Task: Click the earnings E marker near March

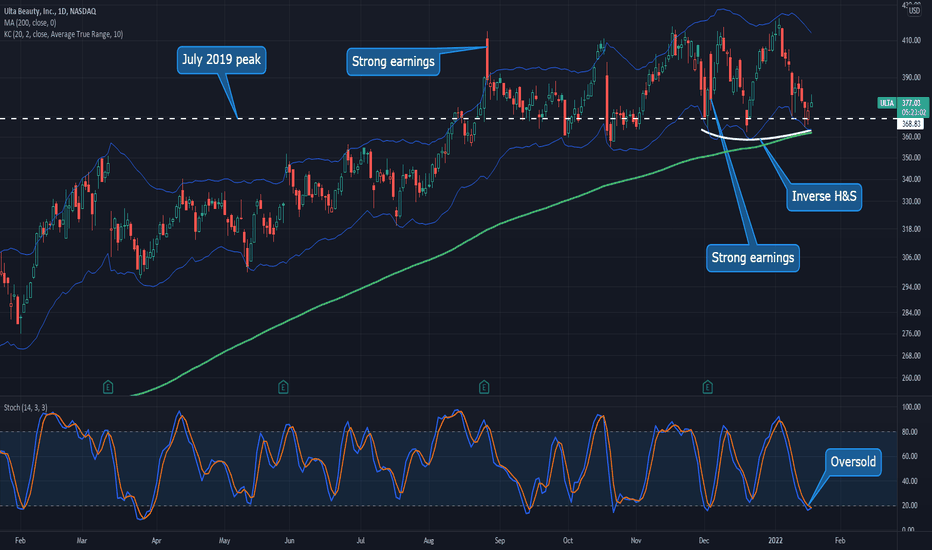Action: point(108,387)
